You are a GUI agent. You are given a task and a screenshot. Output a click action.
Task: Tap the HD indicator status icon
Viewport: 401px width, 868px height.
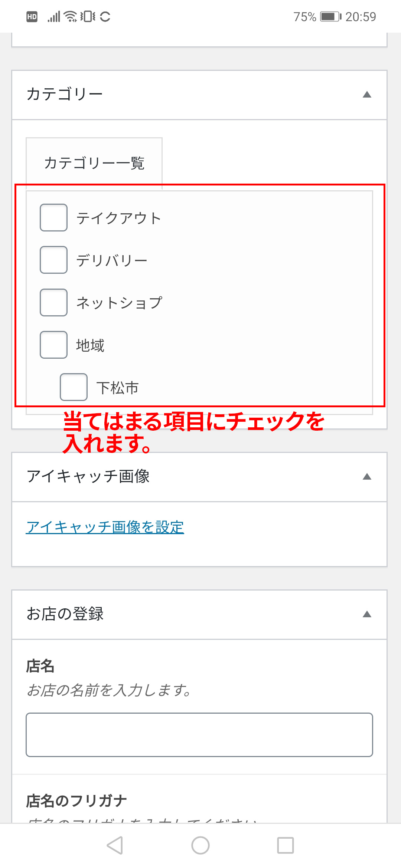[32, 17]
